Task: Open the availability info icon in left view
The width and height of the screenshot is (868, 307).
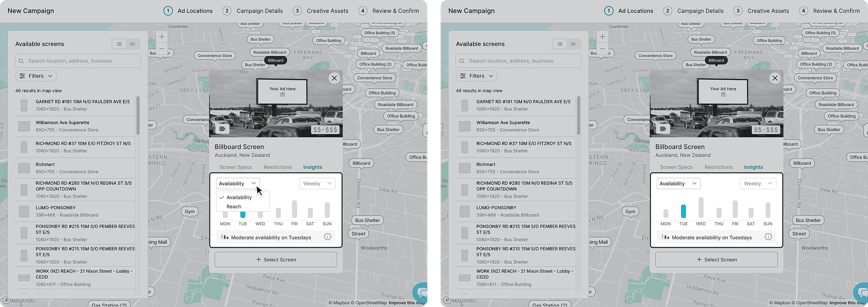Action: coord(328,237)
